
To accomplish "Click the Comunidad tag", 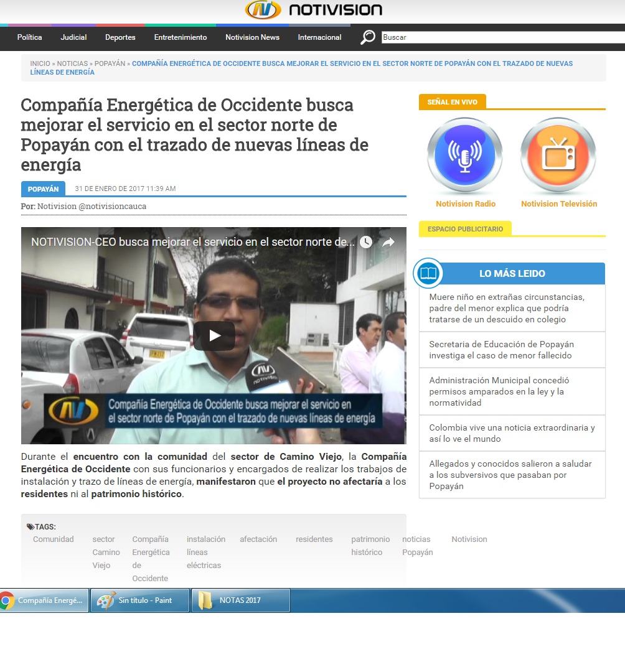I will coord(54,539).
